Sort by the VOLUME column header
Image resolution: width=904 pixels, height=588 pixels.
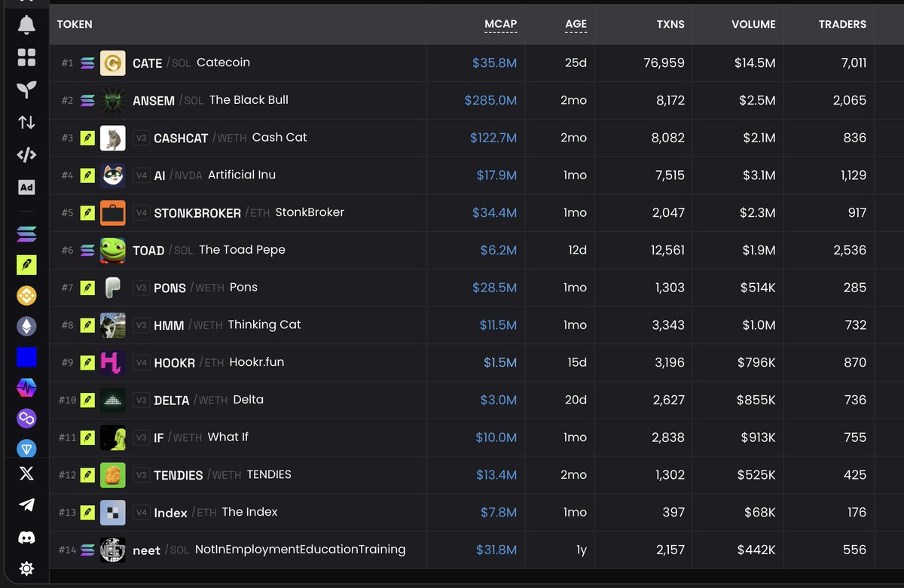(x=753, y=24)
